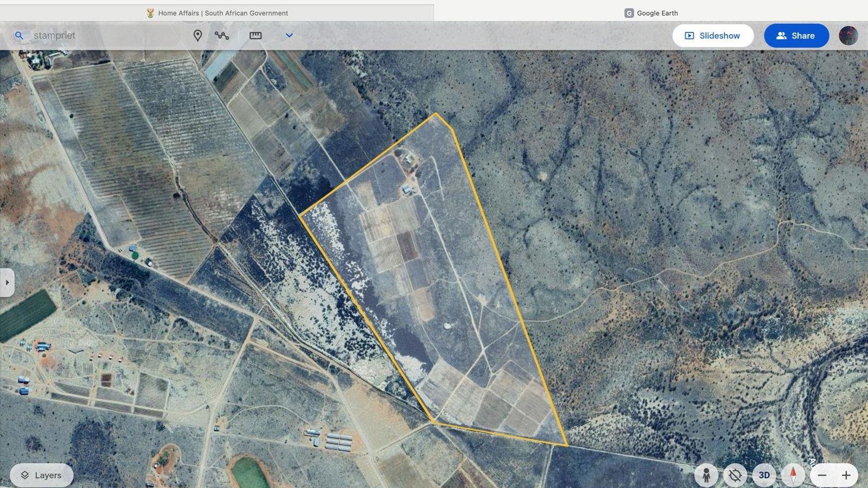868x488 pixels.
Task: Select the Add placemark pin tool
Action: [x=197, y=36]
